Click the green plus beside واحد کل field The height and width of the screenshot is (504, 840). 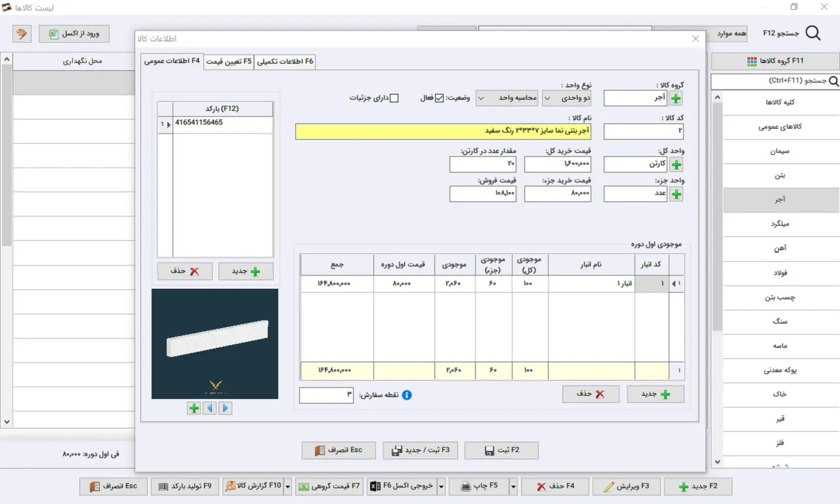[x=676, y=164]
